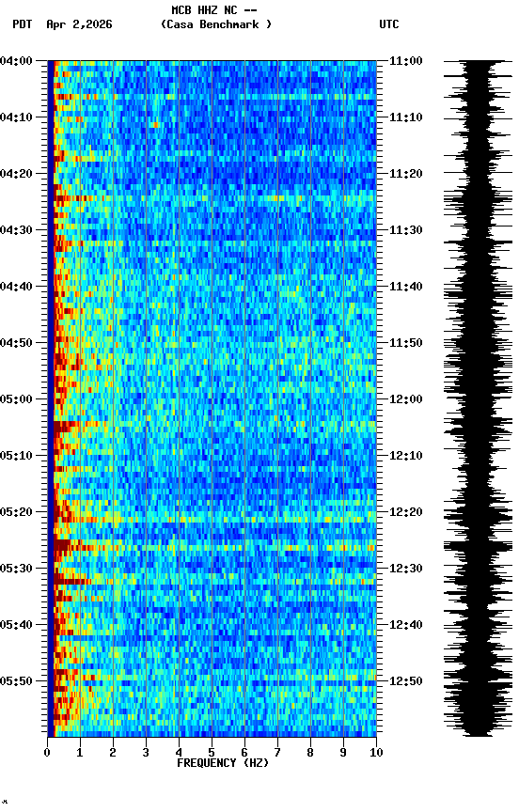This screenshot has width=519, height=812.
Task: Click the '04:50' PDT time label
Action: (x=16, y=343)
